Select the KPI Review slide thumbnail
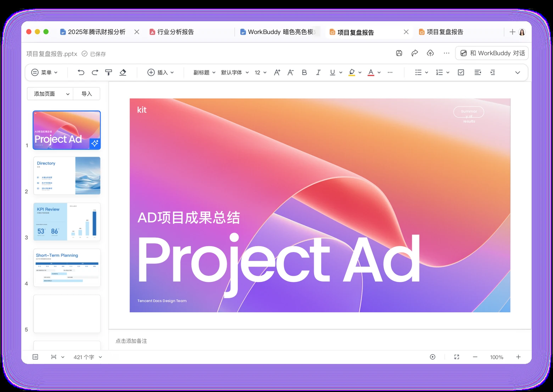Viewport: 553px width, 392px height. pyautogui.click(x=67, y=221)
